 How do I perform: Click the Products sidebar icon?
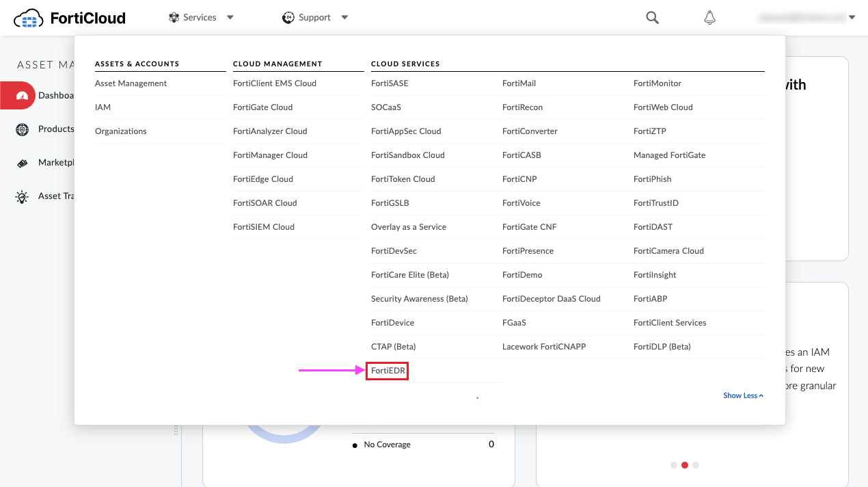tap(23, 129)
